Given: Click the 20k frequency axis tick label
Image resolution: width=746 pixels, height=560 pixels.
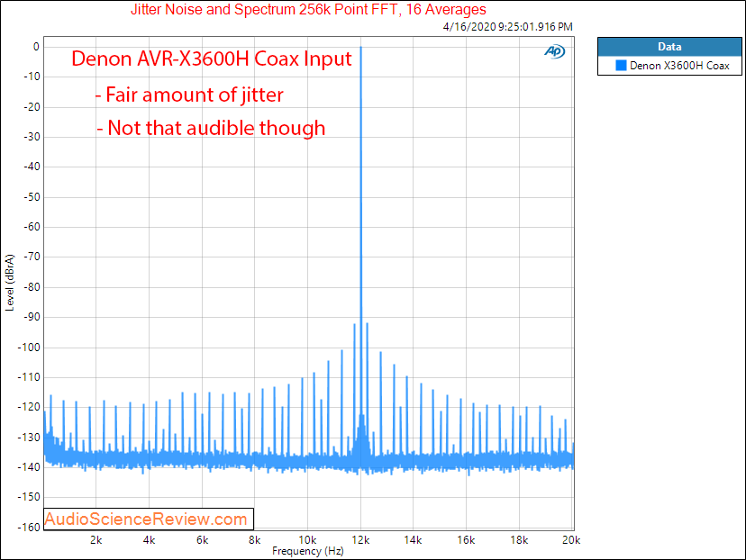Looking at the screenshot, I should [x=571, y=540].
